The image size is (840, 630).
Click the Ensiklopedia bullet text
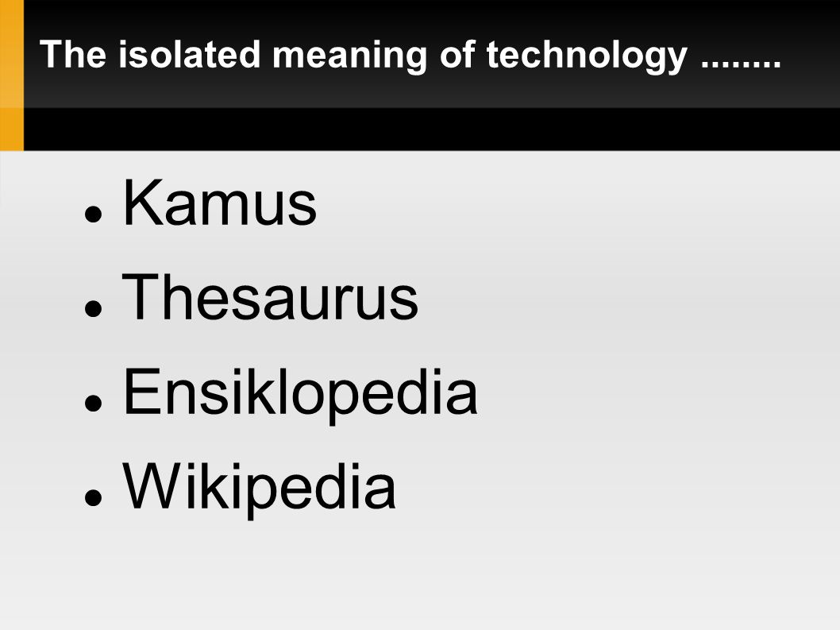[x=299, y=394]
